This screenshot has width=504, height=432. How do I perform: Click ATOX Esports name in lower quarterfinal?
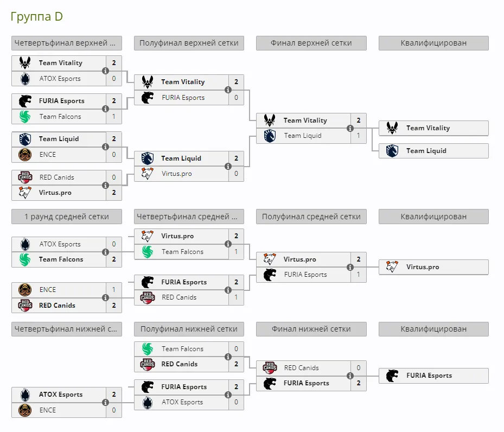tap(61, 395)
